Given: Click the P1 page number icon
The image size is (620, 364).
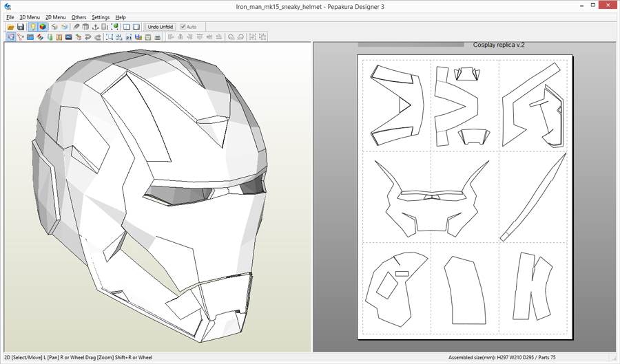Looking at the screenshot, I should (x=129, y=37).
